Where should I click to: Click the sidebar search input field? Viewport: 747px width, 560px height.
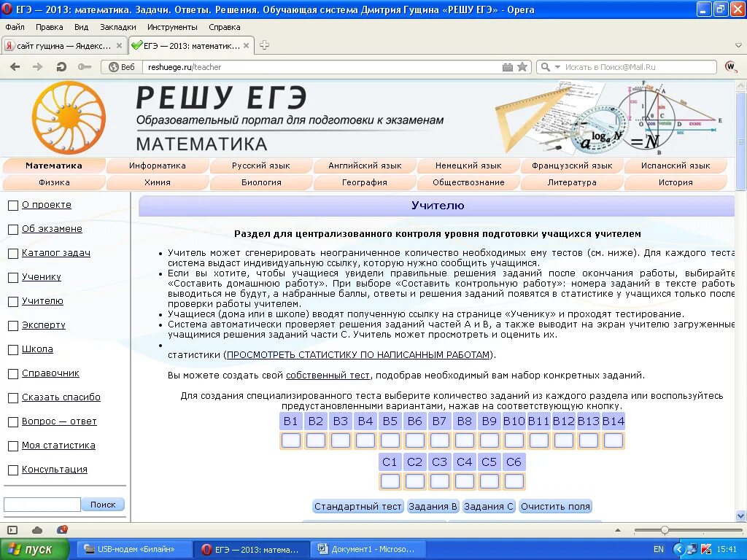point(42,505)
